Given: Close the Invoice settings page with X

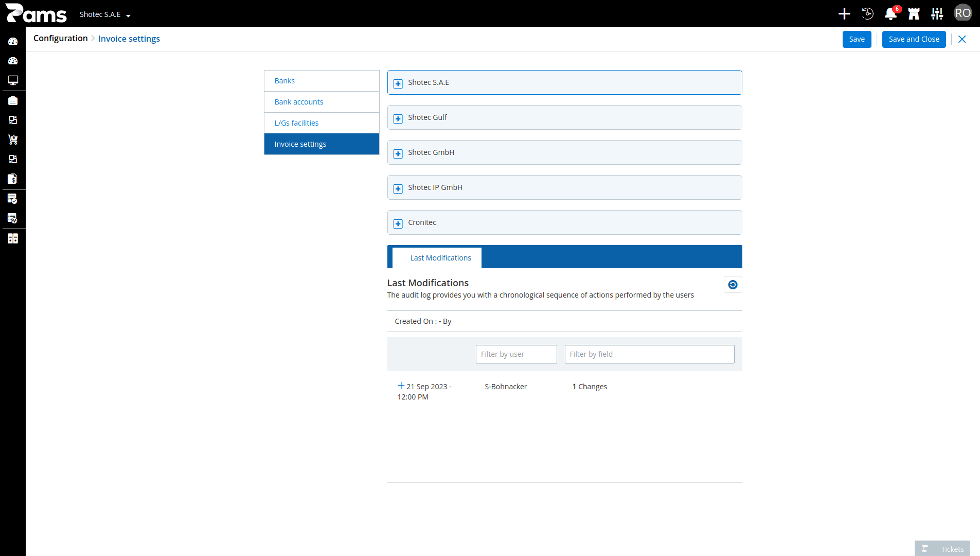Looking at the screenshot, I should point(962,39).
